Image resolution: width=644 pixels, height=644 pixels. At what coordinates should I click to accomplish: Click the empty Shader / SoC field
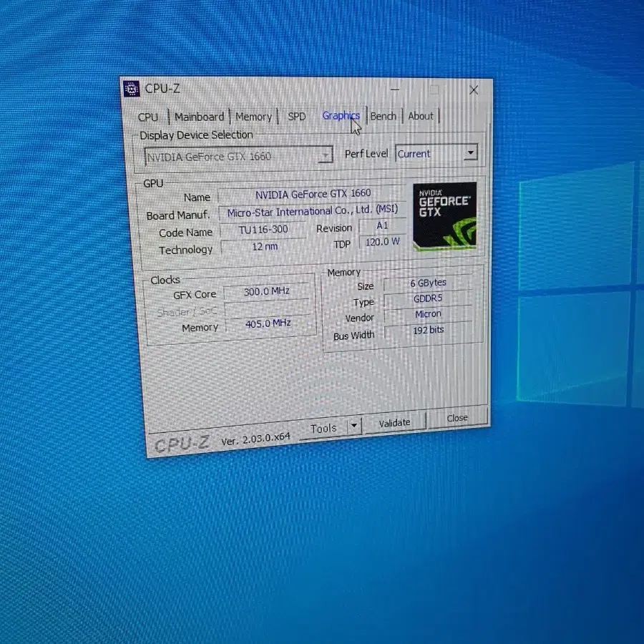point(268,308)
